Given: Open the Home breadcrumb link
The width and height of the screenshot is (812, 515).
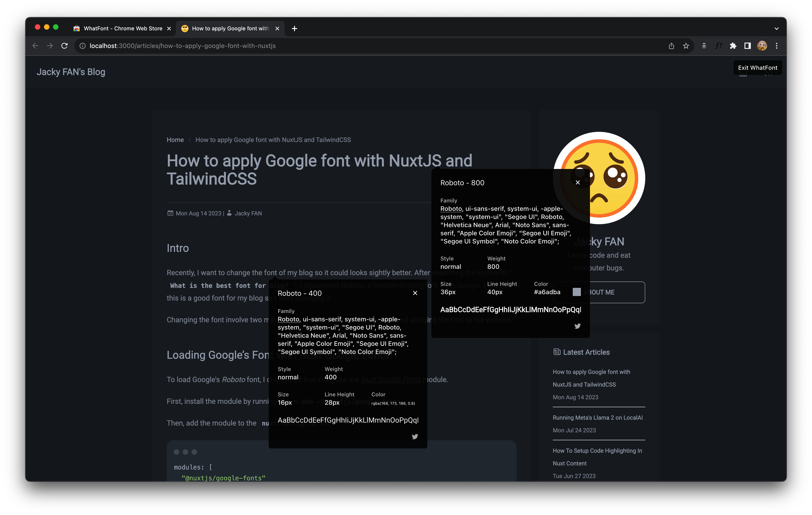Looking at the screenshot, I should (x=175, y=140).
